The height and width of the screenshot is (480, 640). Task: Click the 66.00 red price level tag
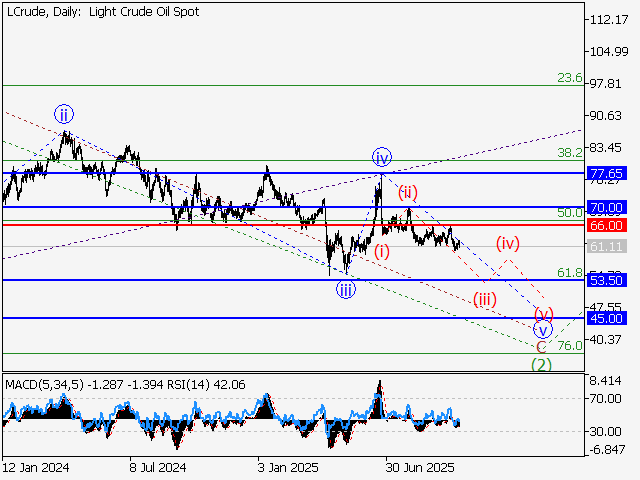coord(607,225)
